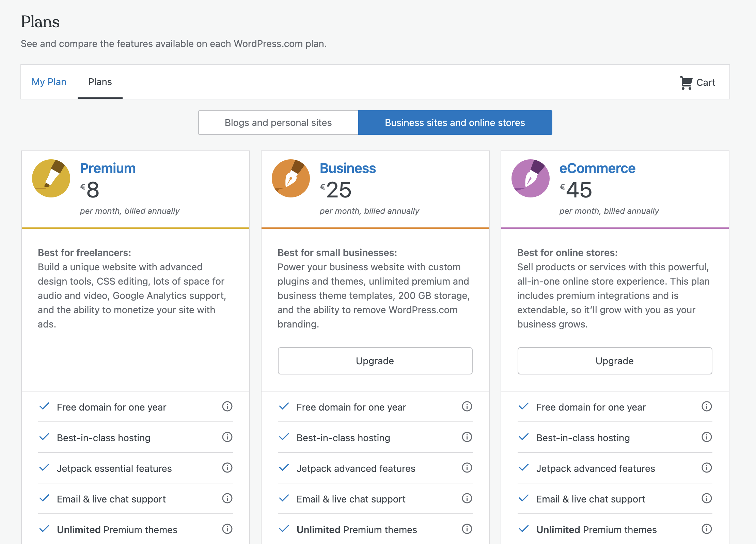The image size is (756, 544).
Task: Select the Plans tab
Action: tap(100, 82)
